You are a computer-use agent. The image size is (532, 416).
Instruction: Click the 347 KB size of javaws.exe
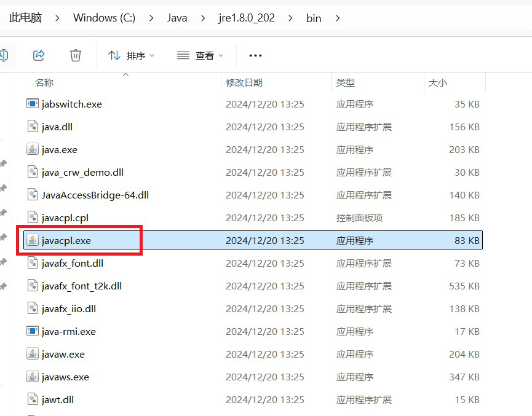[464, 377]
